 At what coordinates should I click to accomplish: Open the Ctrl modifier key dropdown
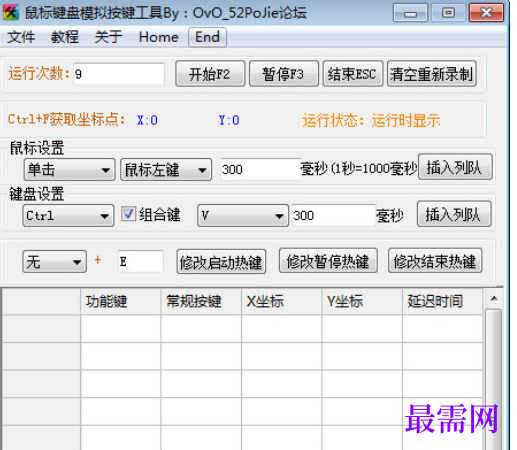coord(68,216)
